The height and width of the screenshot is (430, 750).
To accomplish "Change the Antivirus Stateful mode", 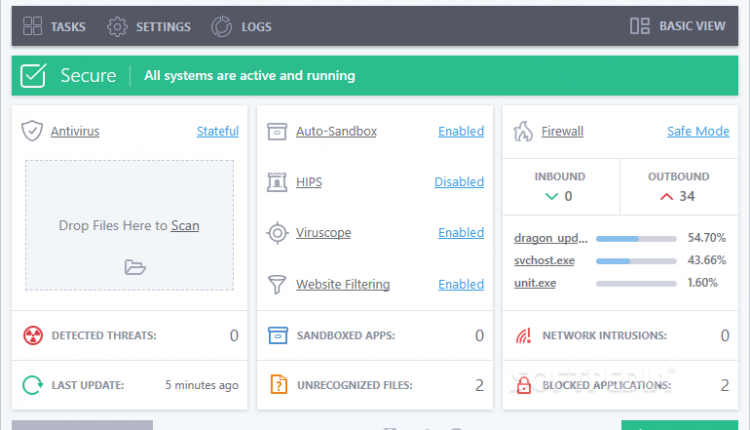I will tap(218, 131).
